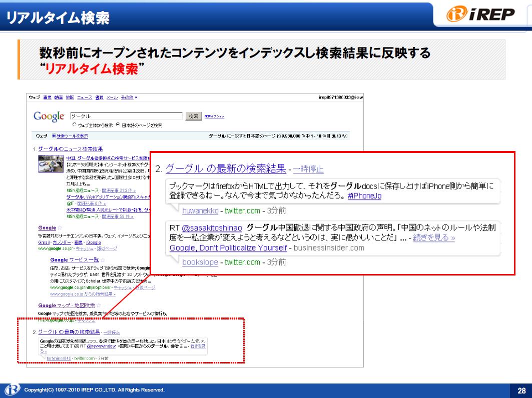Open the メール tab in top navigation

pos(112,97)
